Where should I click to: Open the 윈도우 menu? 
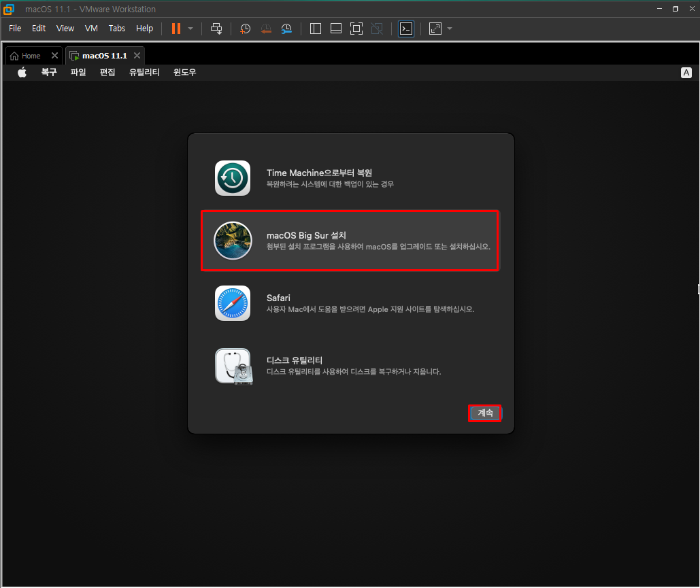tap(185, 72)
